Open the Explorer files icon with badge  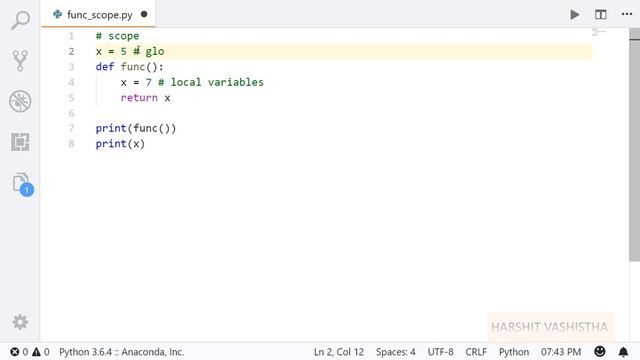pyautogui.click(x=22, y=184)
